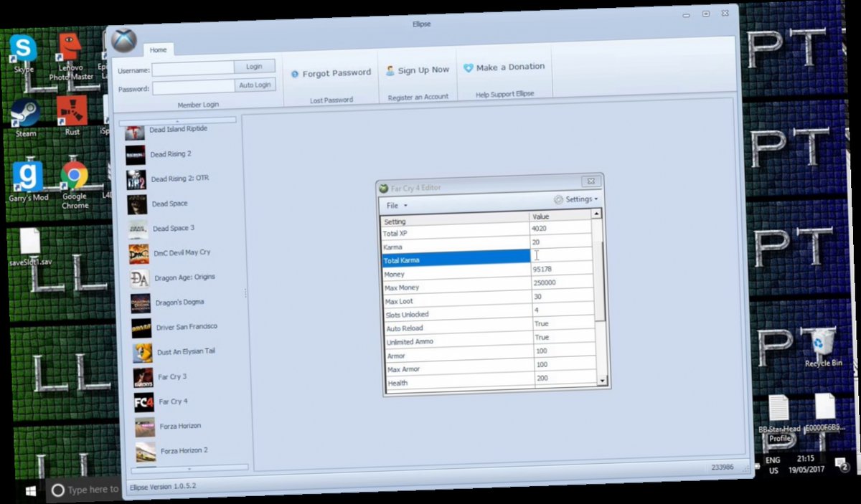Click the Forza Horizon game thumbnail

coord(145,427)
